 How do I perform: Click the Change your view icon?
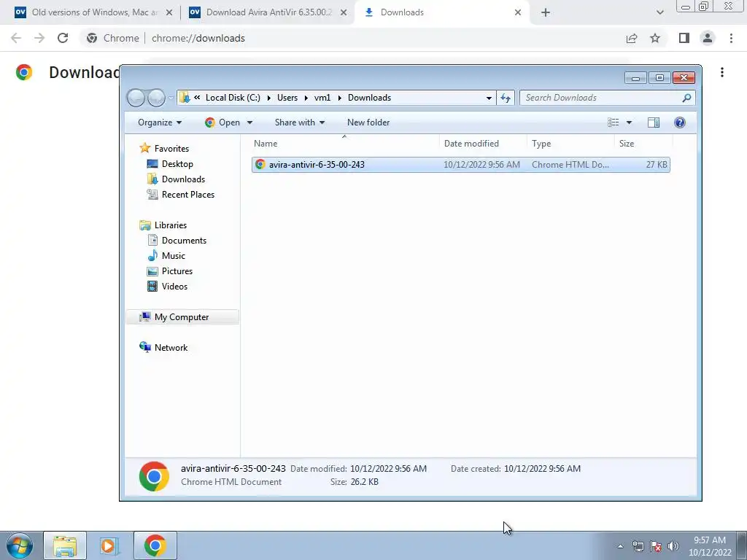point(613,122)
